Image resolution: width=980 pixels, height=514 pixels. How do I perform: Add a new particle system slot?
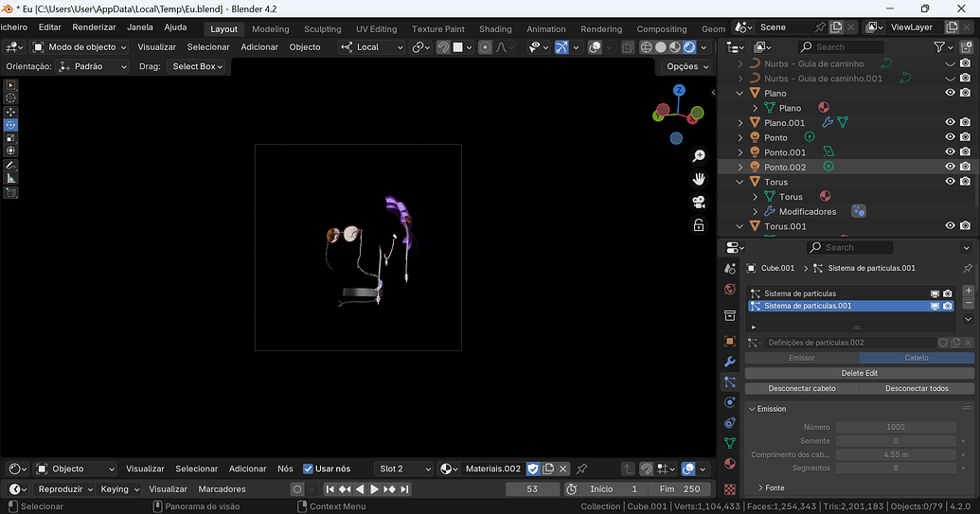click(x=968, y=291)
